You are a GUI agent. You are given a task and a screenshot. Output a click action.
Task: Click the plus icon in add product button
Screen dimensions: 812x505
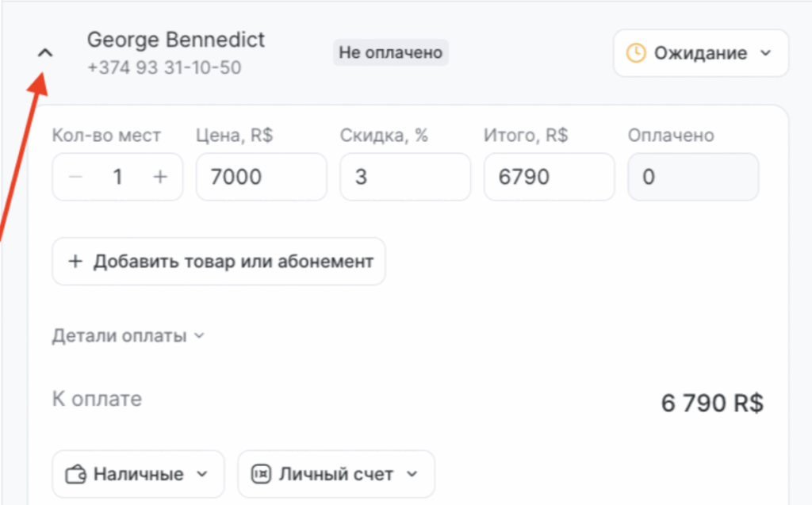coord(75,261)
